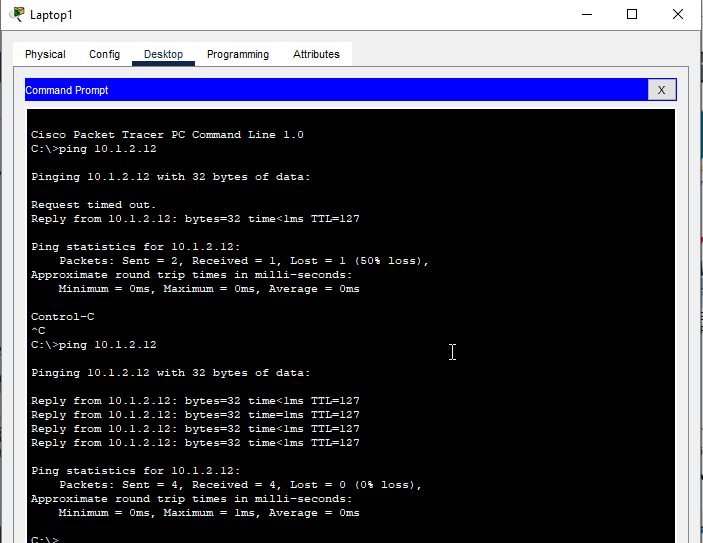Go to the Programming tab
703x543 pixels.
(x=238, y=54)
